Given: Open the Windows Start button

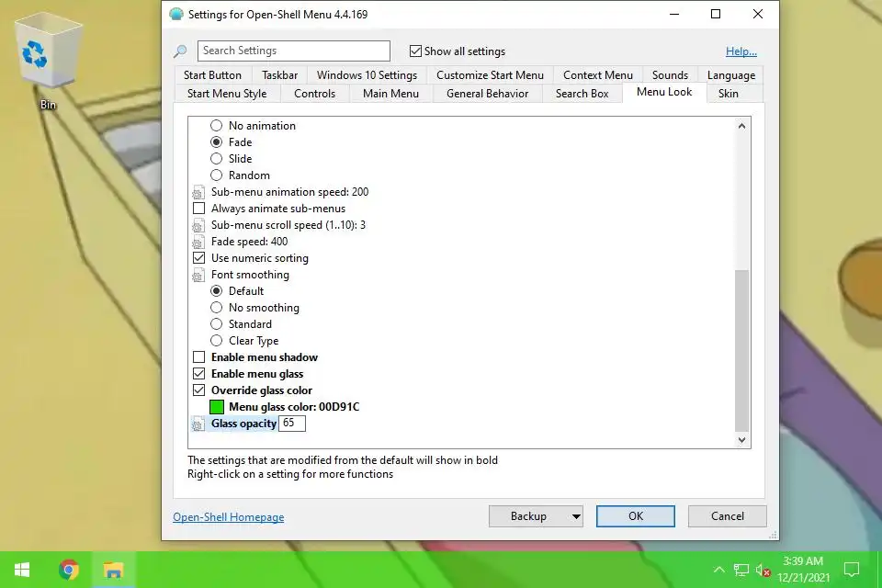Looking at the screenshot, I should pyautogui.click(x=22, y=570).
